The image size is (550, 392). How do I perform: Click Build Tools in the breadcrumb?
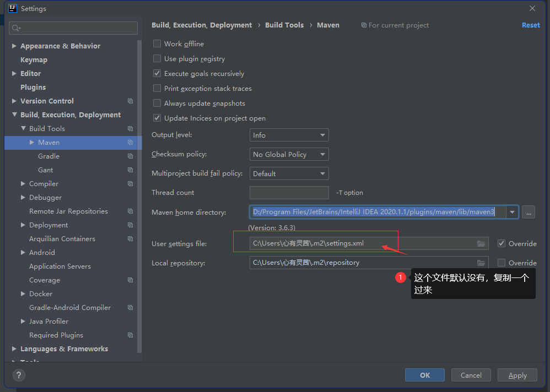pyautogui.click(x=284, y=25)
